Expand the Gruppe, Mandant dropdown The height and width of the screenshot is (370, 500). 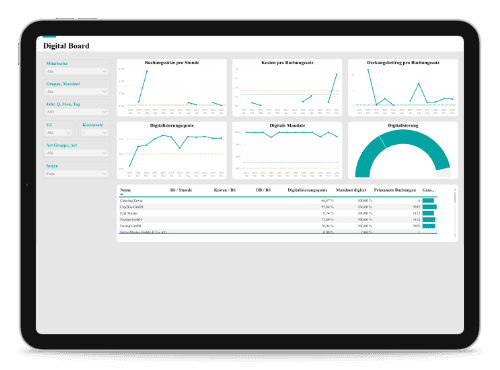[76, 92]
